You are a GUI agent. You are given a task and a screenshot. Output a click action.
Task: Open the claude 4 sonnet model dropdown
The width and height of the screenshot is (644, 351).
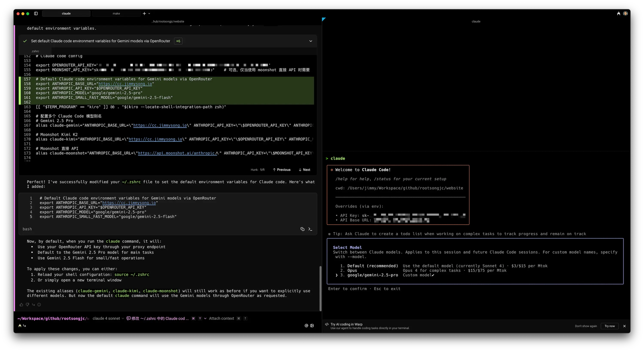pos(108,318)
